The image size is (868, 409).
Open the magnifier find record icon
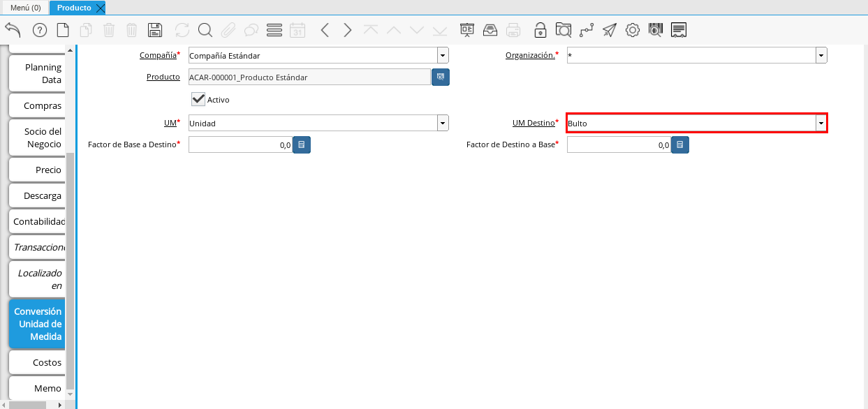point(205,30)
